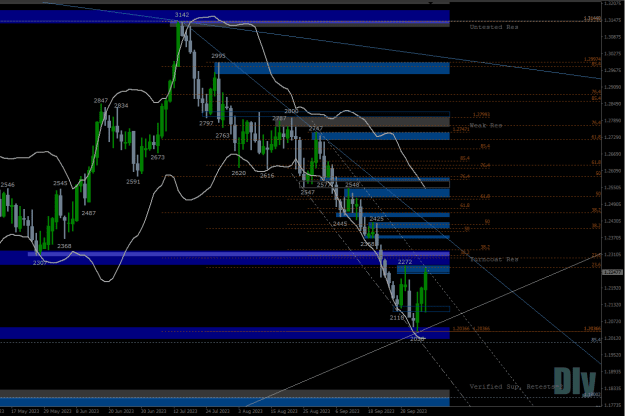This screenshot has width=625, height=416.
Task: Click the 2995 price label above the candle
Action: (218, 56)
